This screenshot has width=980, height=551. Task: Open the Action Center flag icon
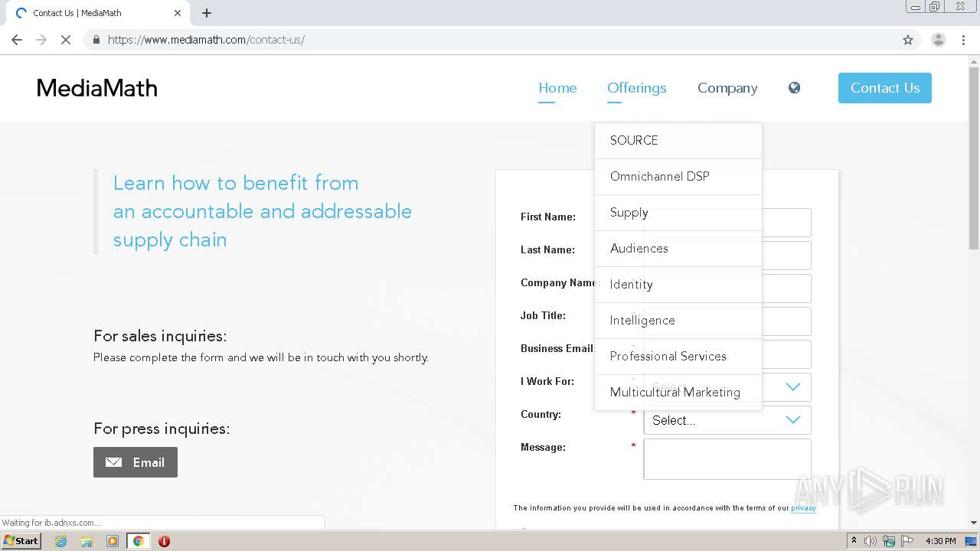tap(907, 541)
